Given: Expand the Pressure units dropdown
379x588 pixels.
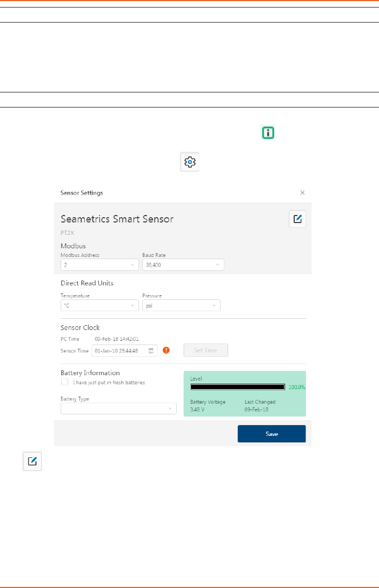Looking at the screenshot, I should pos(181,306).
